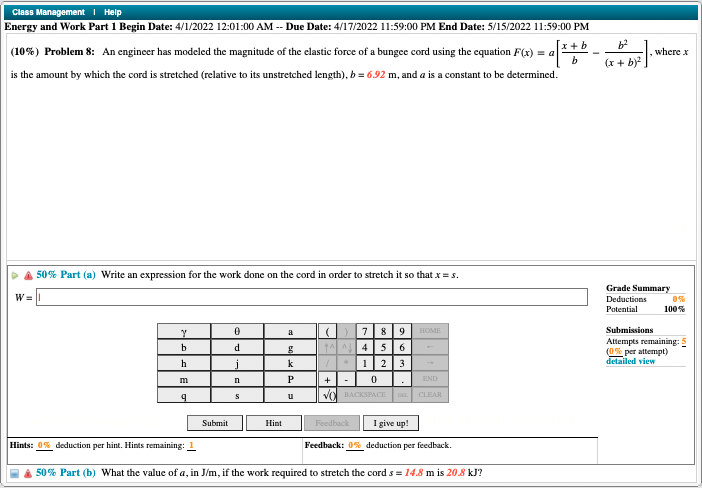This screenshot has width=702, height=488.
Task: Insert variable d from keypad
Action: pos(237,347)
